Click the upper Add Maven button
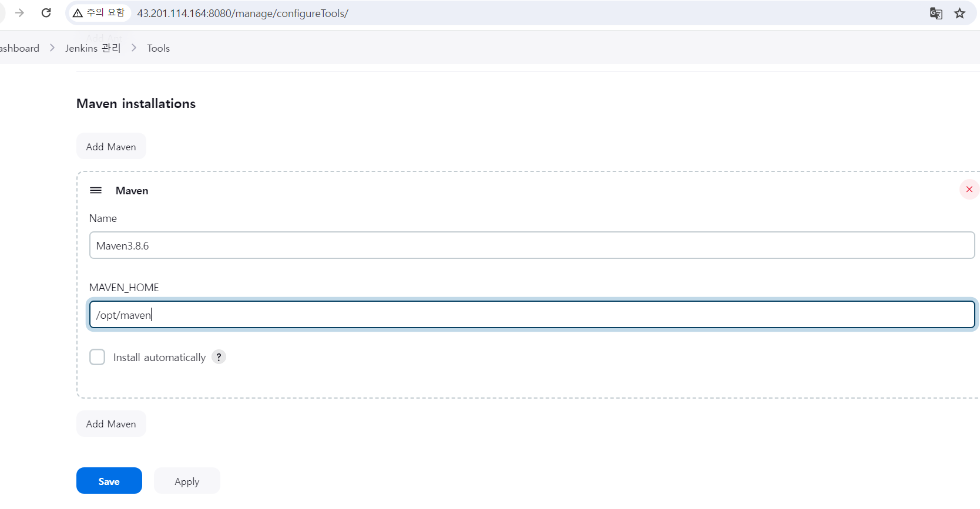This screenshot has width=980, height=509. 111,146
